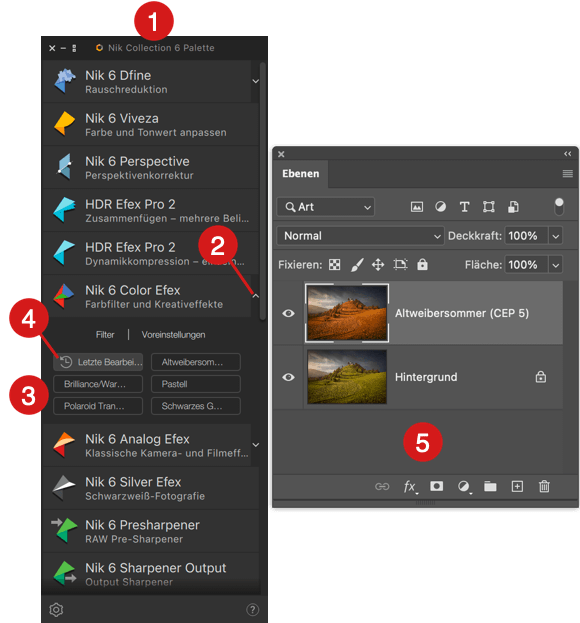Open Nik palette panel options dots
Screen dimensions: 580x623
click(x=74, y=48)
